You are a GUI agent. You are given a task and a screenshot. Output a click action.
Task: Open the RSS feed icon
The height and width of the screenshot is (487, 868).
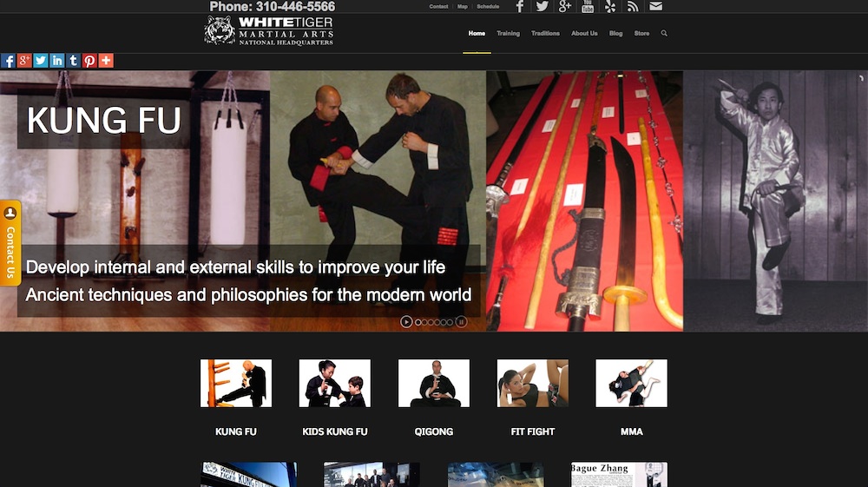(633, 7)
